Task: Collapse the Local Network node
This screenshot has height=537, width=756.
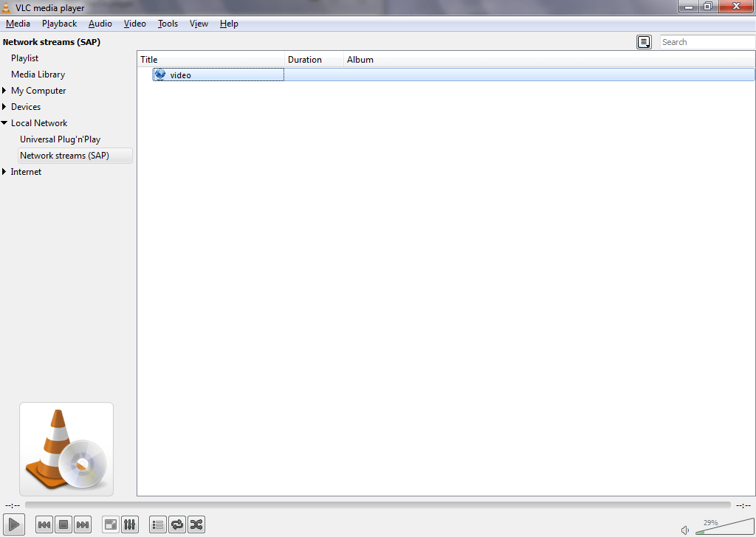Action: click(x=4, y=122)
